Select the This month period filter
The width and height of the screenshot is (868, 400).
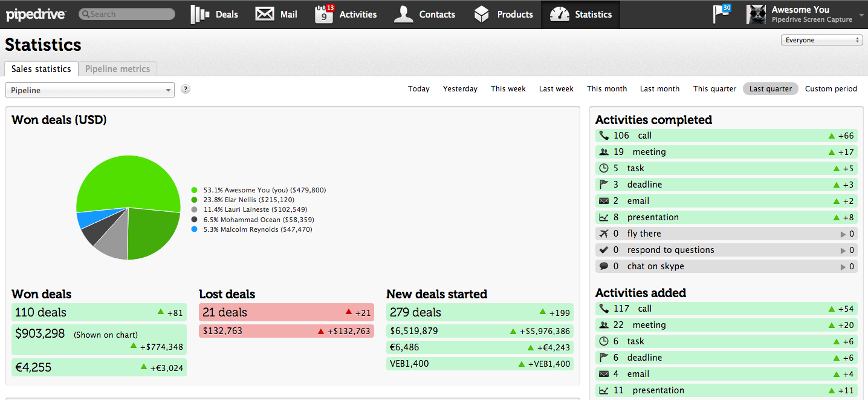pos(607,89)
